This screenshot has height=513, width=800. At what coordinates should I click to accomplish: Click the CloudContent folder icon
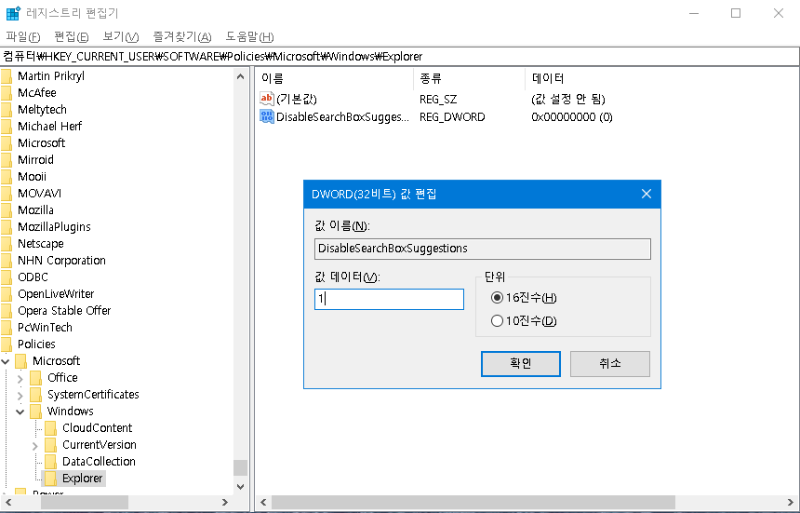[x=50, y=428]
